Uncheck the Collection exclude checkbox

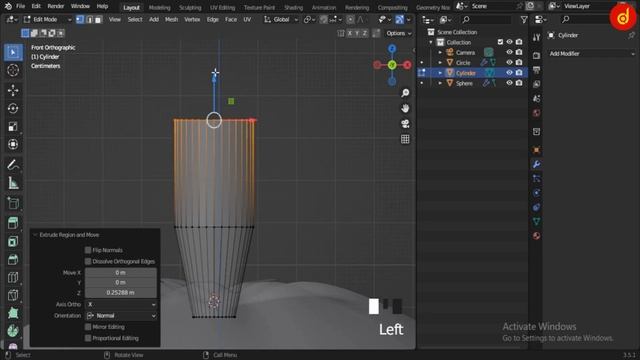[500, 42]
